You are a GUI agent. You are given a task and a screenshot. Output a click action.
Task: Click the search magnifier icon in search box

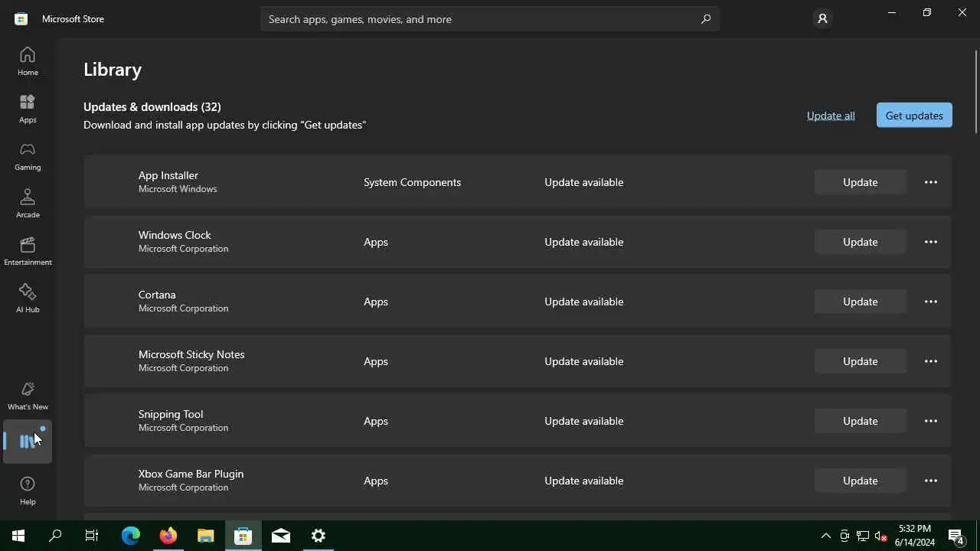click(x=706, y=19)
